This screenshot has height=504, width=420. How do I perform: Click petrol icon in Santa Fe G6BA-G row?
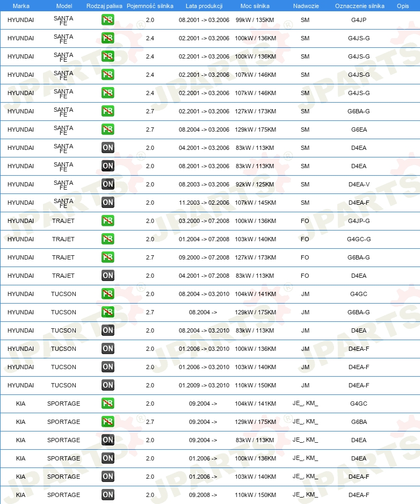tap(107, 111)
